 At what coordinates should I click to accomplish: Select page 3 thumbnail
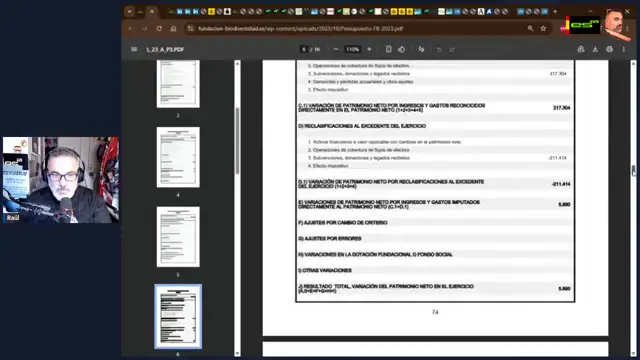(178, 84)
